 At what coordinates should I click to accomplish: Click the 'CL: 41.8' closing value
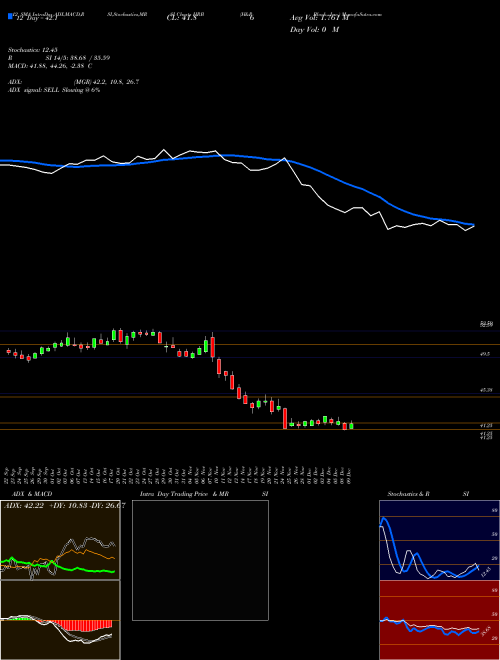click(181, 18)
